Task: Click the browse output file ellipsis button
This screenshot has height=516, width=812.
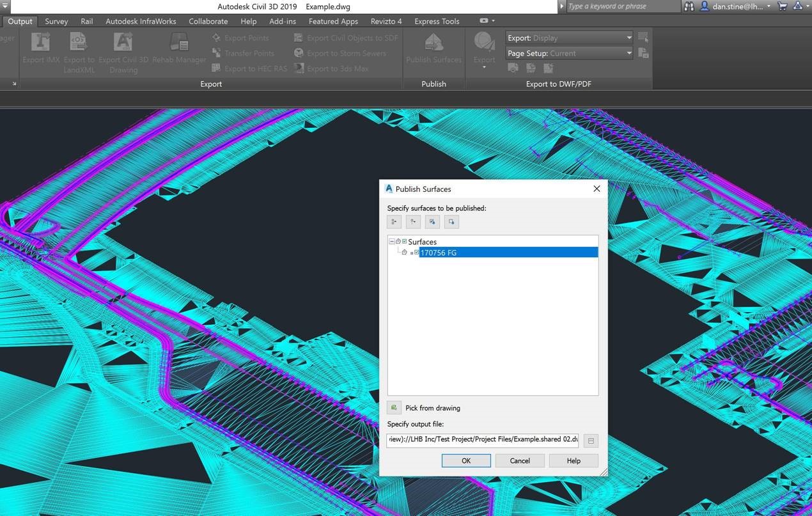Action: tap(591, 441)
